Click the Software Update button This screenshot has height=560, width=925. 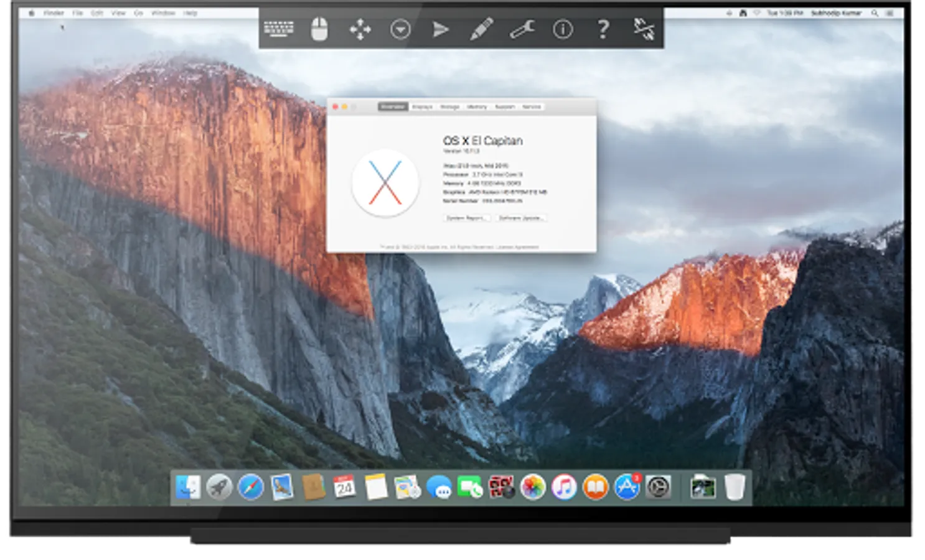pos(522,218)
